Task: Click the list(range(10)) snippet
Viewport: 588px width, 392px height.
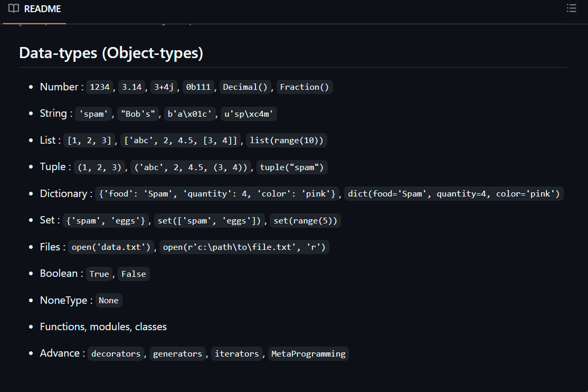Action: (x=287, y=141)
